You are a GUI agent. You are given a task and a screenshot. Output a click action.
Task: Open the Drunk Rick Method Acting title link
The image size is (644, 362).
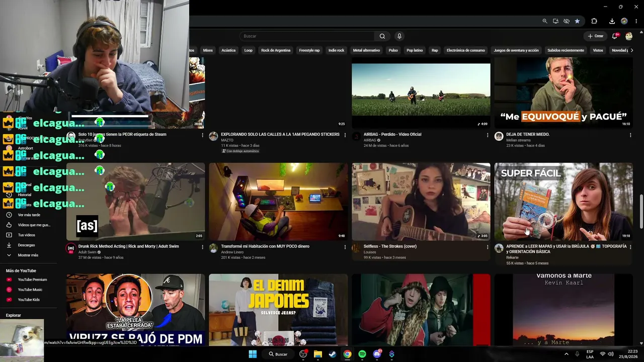pyautogui.click(x=128, y=246)
